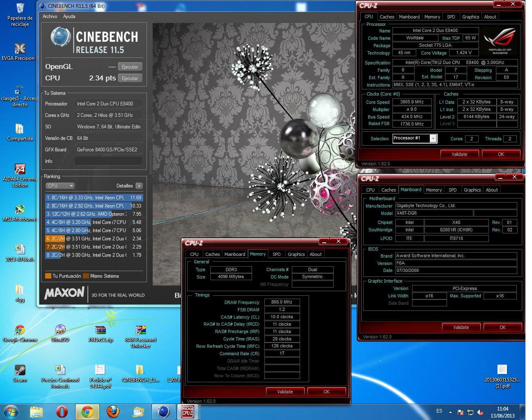Open the Papelera de reciclaje desktop icon
This screenshot has width=532, height=420.
pyautogui.click(x=20, y=15)
